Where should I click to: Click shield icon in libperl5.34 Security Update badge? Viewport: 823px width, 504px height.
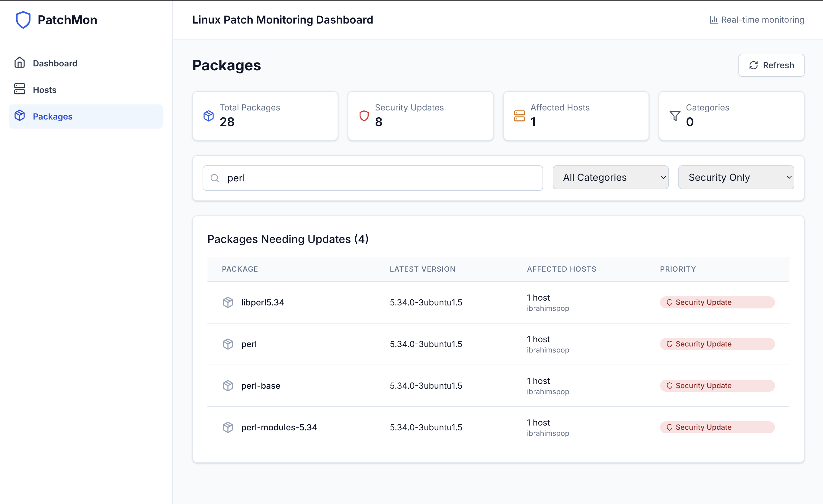(x=669, y=302)
